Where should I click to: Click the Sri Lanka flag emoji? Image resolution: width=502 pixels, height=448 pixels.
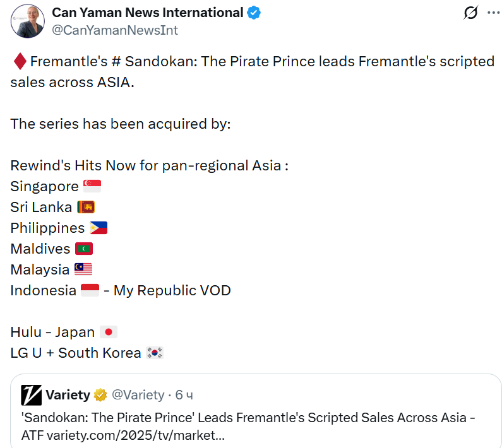click(86, 207)
